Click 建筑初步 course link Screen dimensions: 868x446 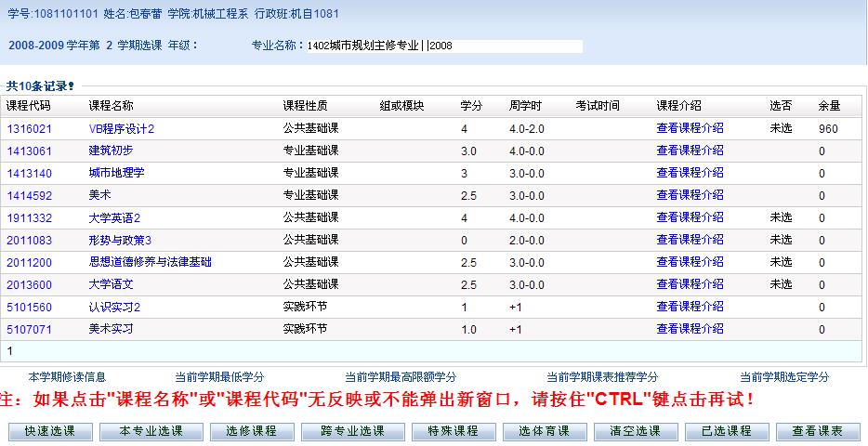tap(111, 151)
